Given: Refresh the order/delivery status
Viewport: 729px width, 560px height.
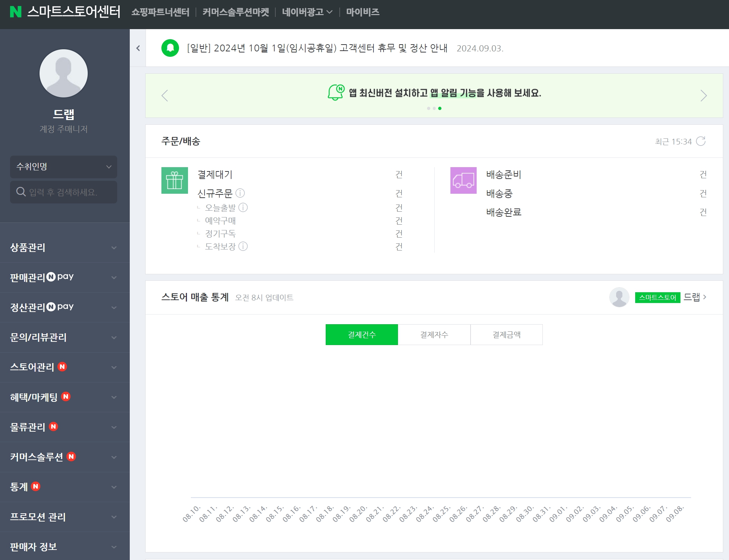Looking at the screenshot, I should (x=701, y=141).
